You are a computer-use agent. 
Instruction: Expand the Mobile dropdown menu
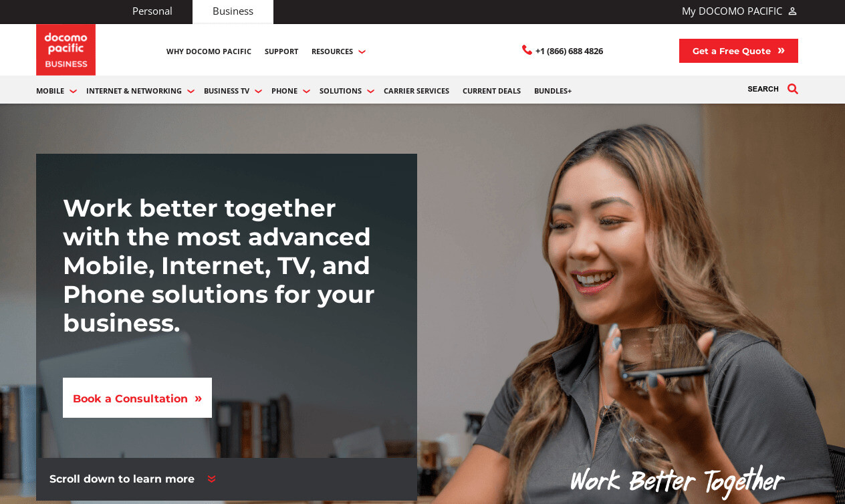(x=56, y=91)
